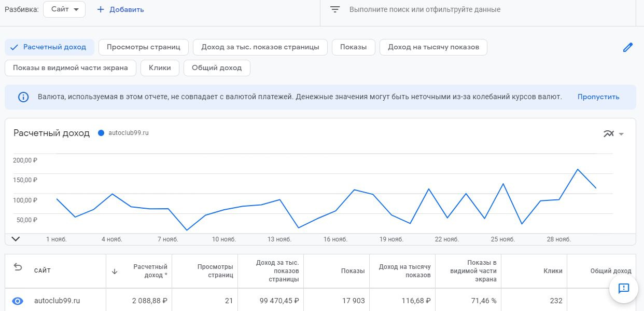This screenshot has height=311, width=644.
Task: Toggle visibility eye for autoclub99.ru row
Action: click(x=18, y=301)
